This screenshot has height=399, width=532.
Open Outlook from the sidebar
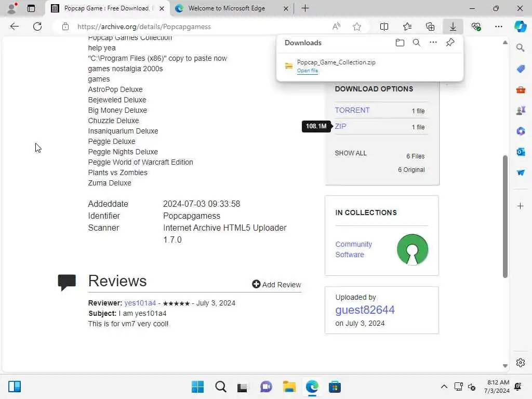[x=521, y=152]
